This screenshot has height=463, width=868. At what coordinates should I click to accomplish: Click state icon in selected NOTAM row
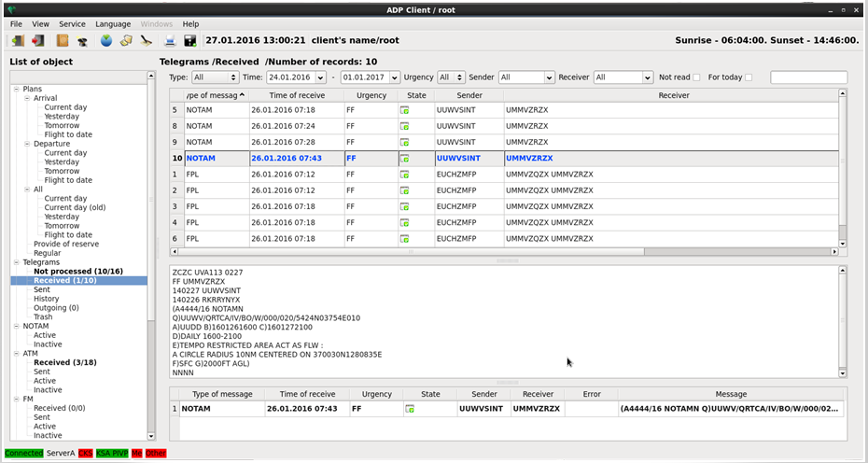pyautogui.click(x=405, y=159)
